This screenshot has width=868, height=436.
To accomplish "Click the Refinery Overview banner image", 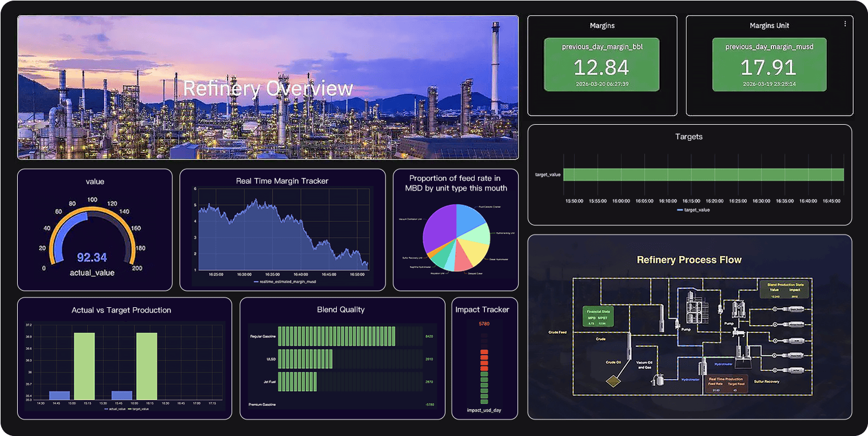I will 268,88.
